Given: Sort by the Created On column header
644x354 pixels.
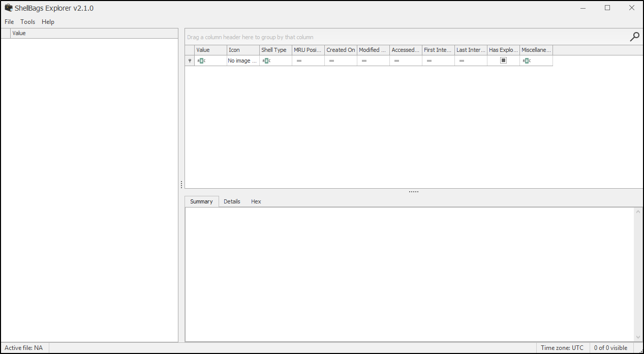Looking at the screenshot, I should pyautogui.click(x=341, y=50).
